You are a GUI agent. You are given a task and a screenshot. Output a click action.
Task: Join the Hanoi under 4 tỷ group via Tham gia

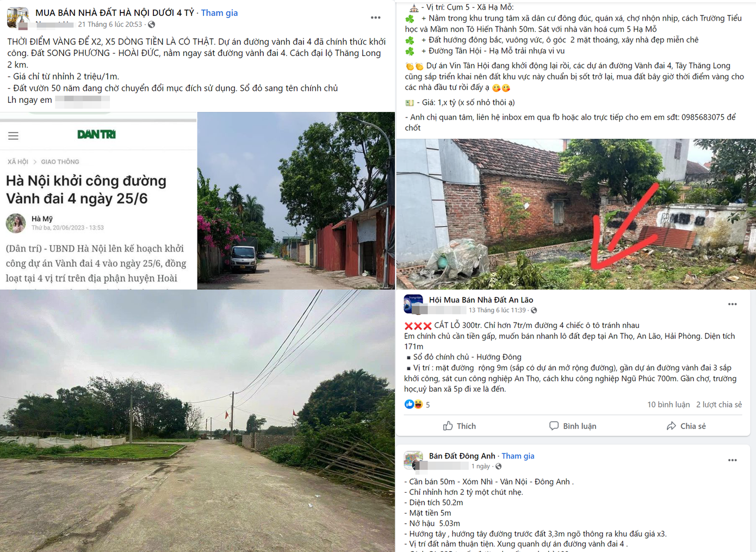pyautogui.click(x=219, y=13)
